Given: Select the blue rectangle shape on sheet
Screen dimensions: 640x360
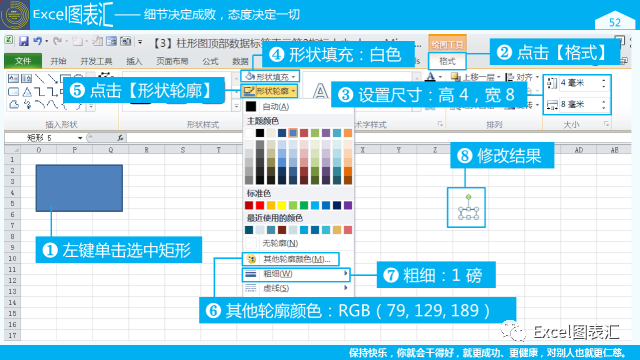Looking at the screenshot, I should coord(79,188).
